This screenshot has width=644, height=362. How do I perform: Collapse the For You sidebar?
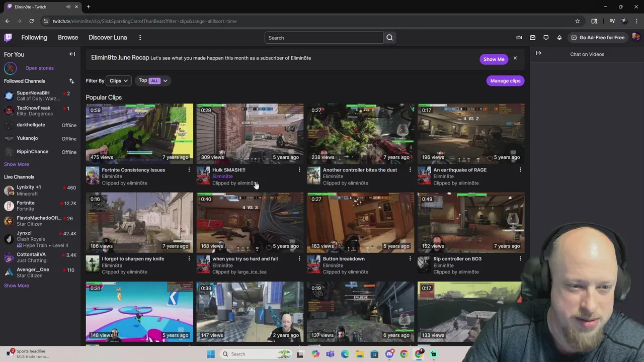click(x=72, y=54)
